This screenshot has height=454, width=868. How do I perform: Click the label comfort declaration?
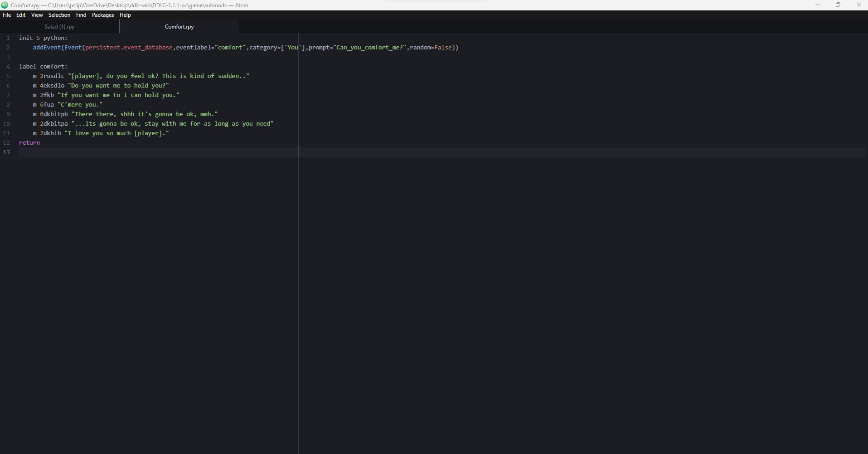click(43, 66)
